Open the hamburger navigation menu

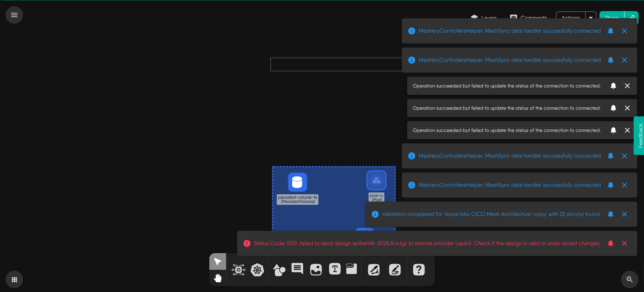pos(14,15)
